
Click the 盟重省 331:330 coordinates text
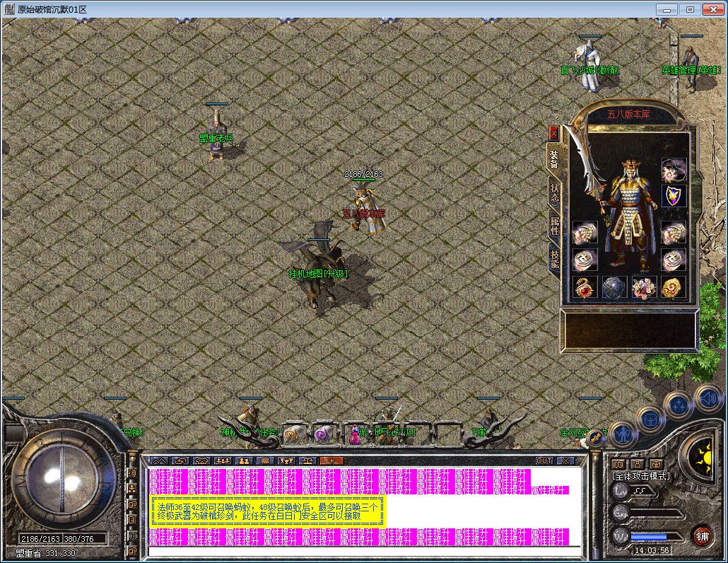coord(45,553)
